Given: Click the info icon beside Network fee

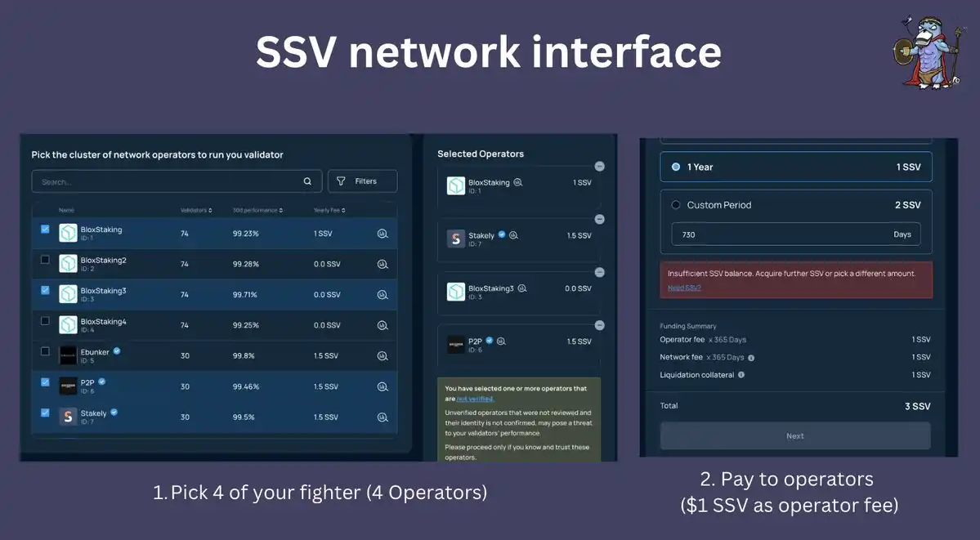Looking at the screenshot, I should (x=751, y=358).
